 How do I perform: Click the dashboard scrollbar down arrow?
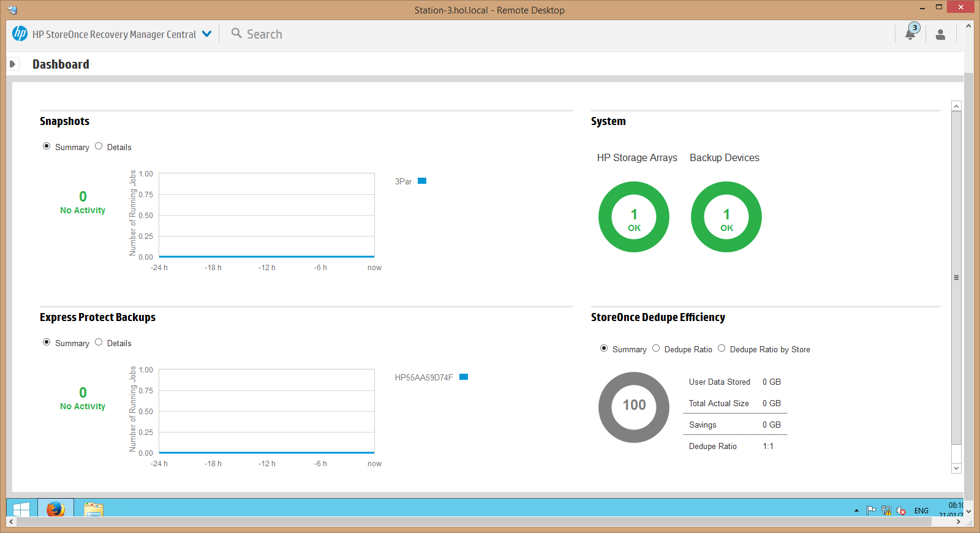pos(956,468)
